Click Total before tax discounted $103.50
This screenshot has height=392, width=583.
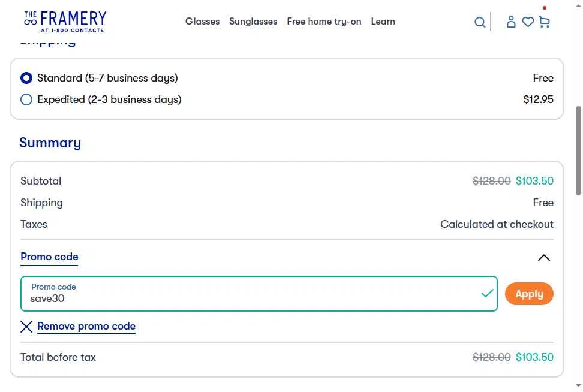click(x=534, y=357)
